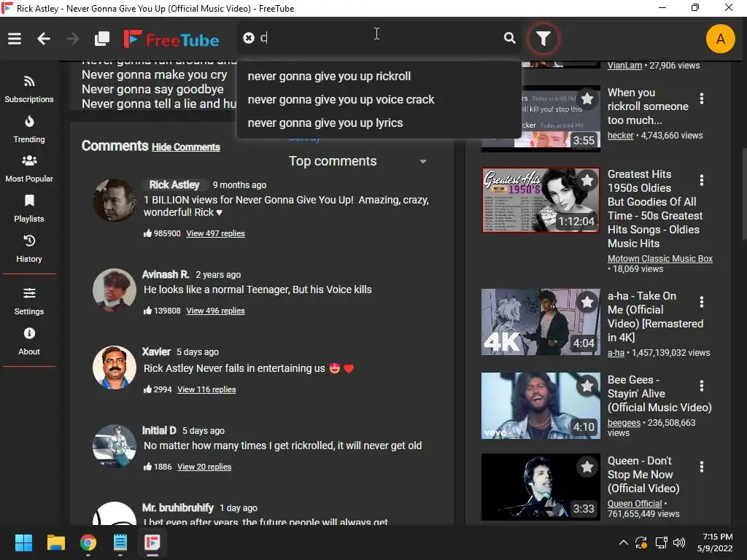Open the volume speaker tray icon
Image resolution: width=747 pixels, height=560 pixels.
click(679, 542)
